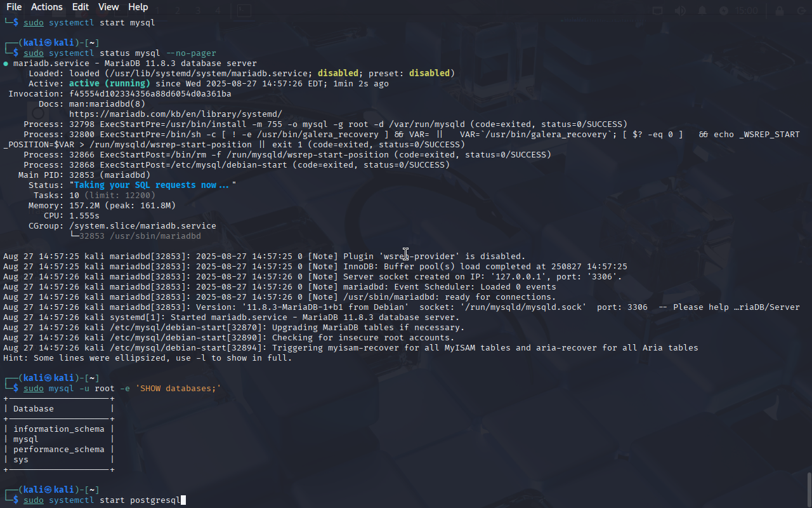Click 'performance_schema' in the databases table
This screenshot has width=812, height=508.
(x=59, y=450)
